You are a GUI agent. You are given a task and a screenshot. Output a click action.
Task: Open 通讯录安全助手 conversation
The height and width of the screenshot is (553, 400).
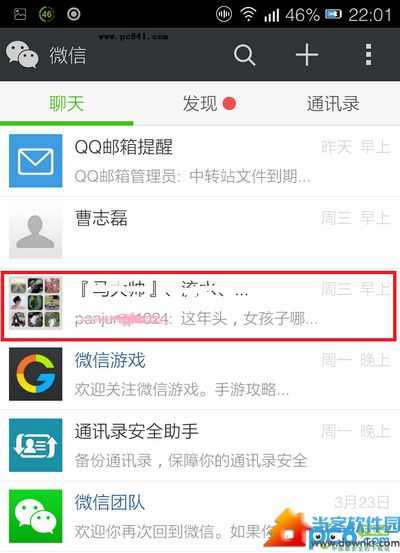click(200, 445)
